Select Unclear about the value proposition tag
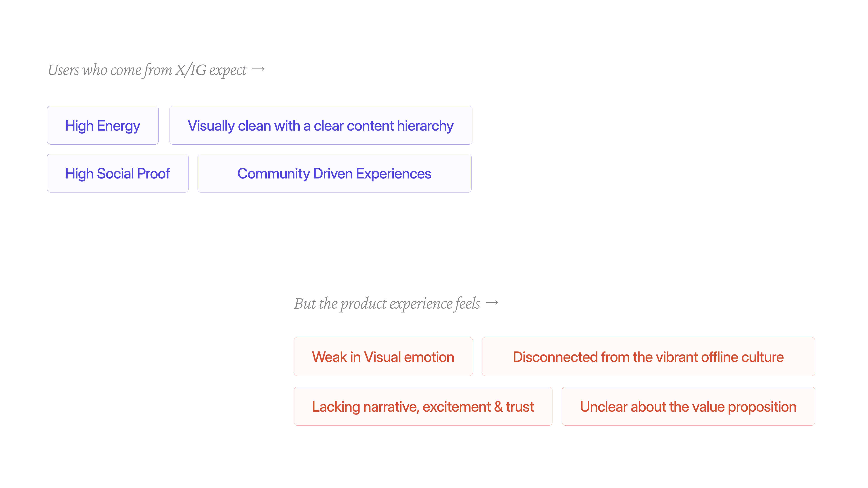This screenshot has width=868, height=488. [688, 406]
